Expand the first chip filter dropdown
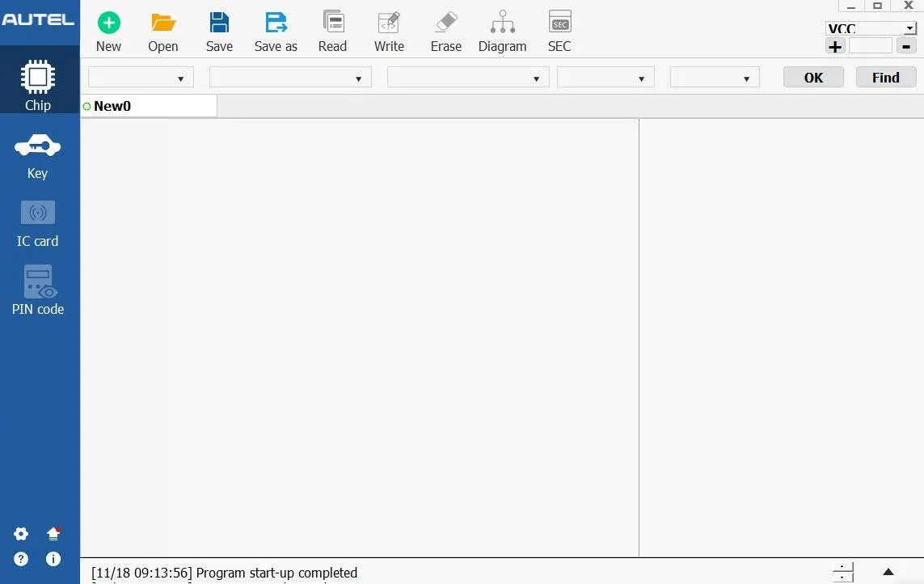The image size is (924, 584). (141, 78)
